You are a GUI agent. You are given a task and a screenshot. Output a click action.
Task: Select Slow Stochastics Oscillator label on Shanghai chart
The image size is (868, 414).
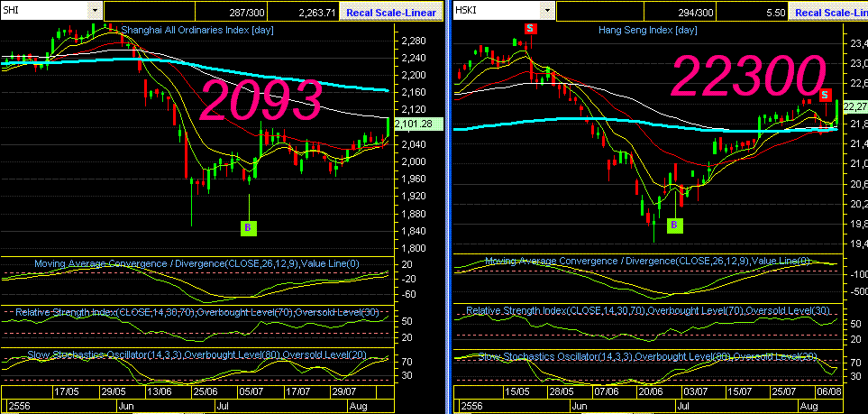tap(197, 354)
